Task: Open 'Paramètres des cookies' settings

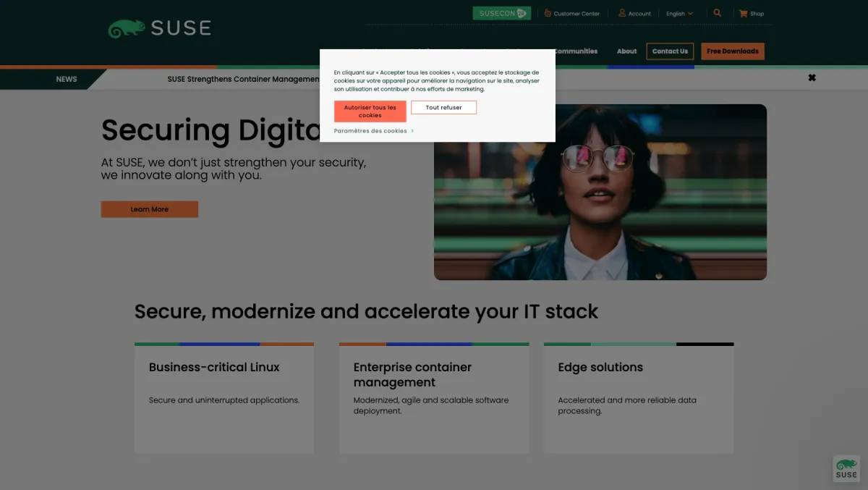Action: (x=370, y=130)
